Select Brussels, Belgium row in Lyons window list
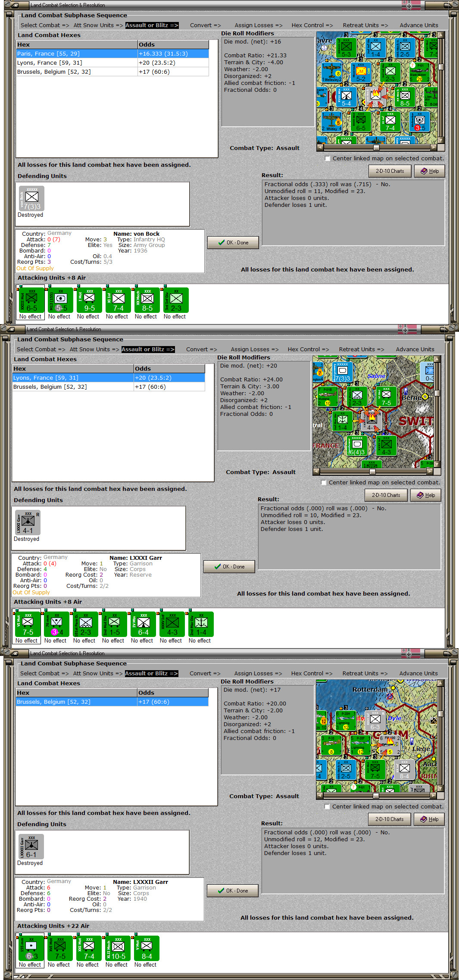This screenshot has width=459, height=980. [109, 387]
